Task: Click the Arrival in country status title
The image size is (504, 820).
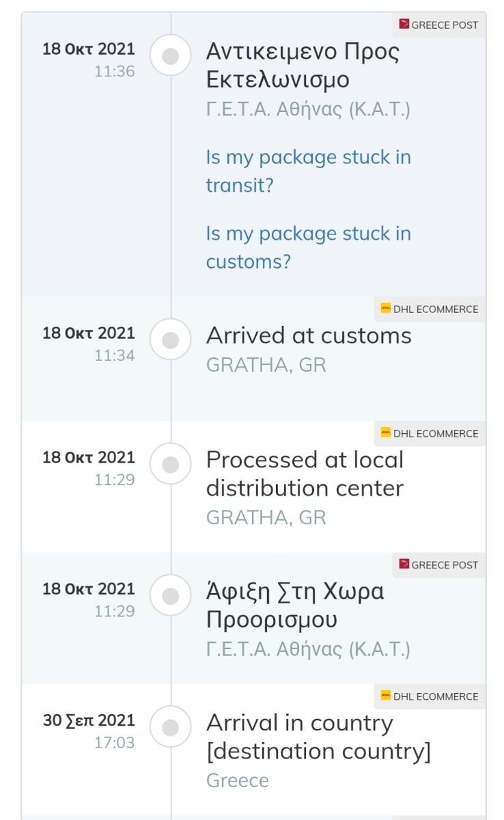Action: [x=318, y=737]
